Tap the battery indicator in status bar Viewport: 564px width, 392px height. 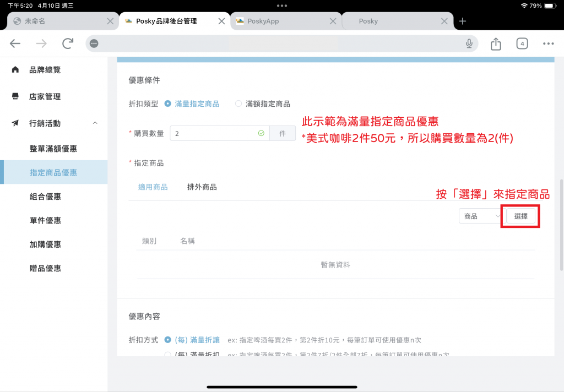(x=550, y=6)
